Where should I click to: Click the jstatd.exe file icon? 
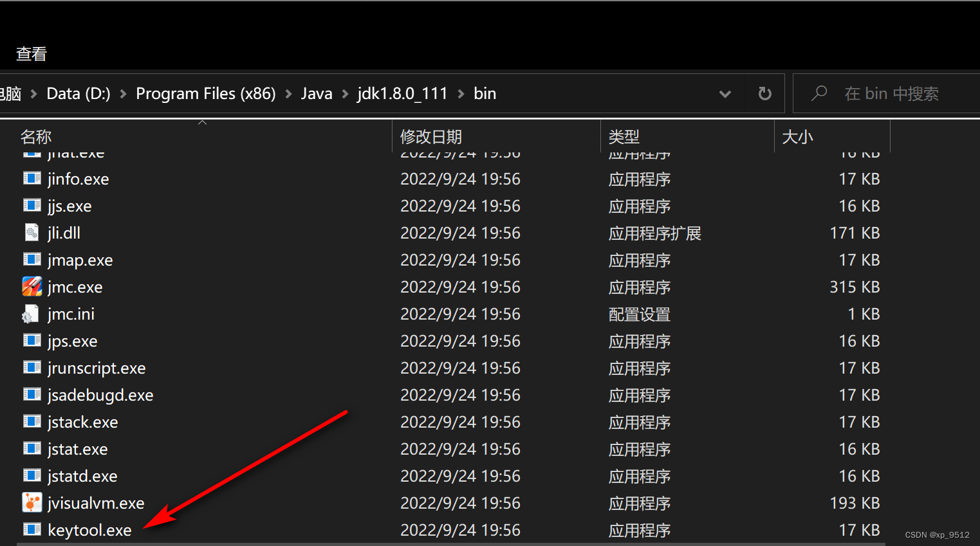click(x=32, y=475)
